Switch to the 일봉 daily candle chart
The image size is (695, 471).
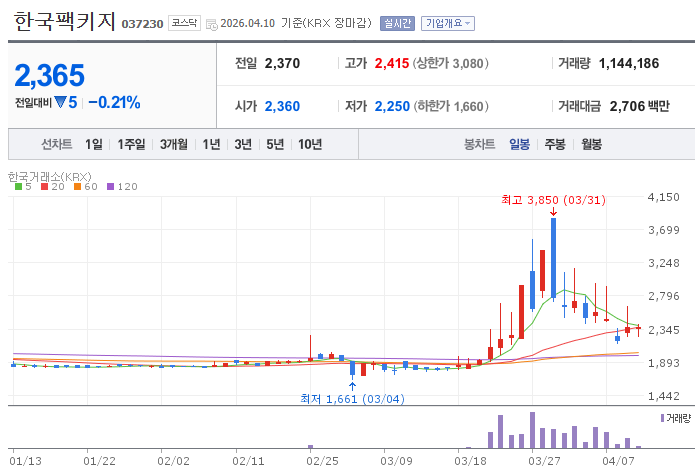519,144
